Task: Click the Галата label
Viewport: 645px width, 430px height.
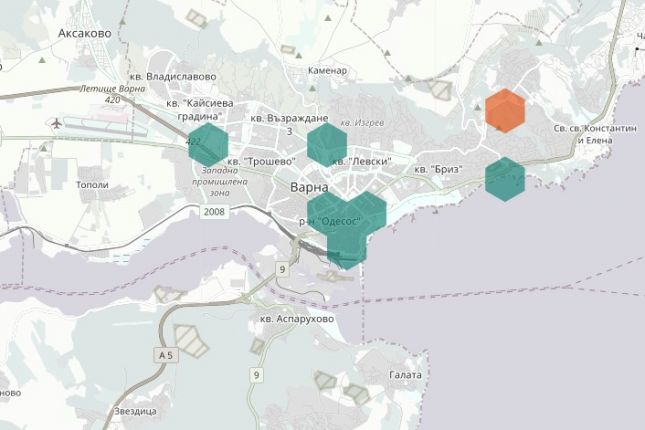Action: (x=405, y=375)
